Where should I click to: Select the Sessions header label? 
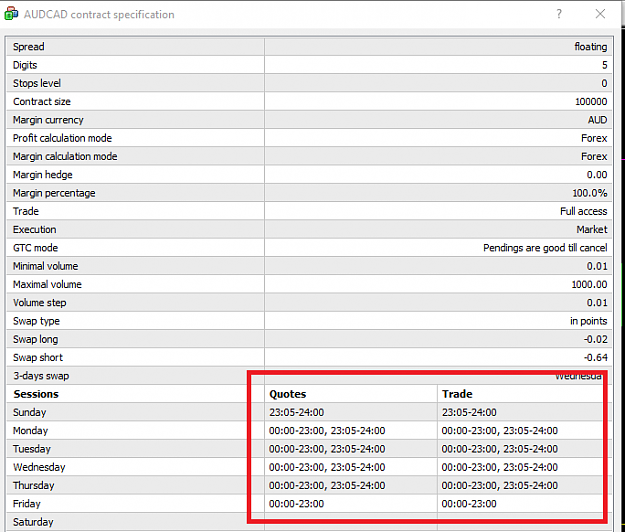point(36,394)
